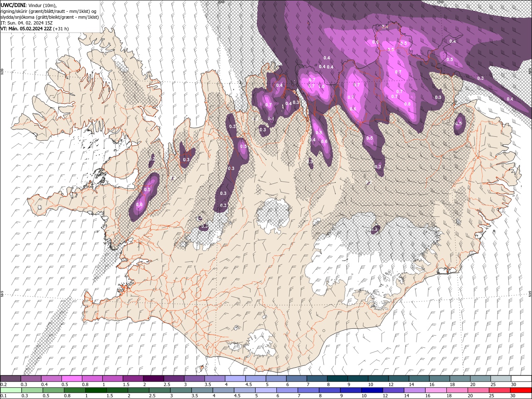Click the 'rigning/skúrir' legend description line

click(49, 11)
